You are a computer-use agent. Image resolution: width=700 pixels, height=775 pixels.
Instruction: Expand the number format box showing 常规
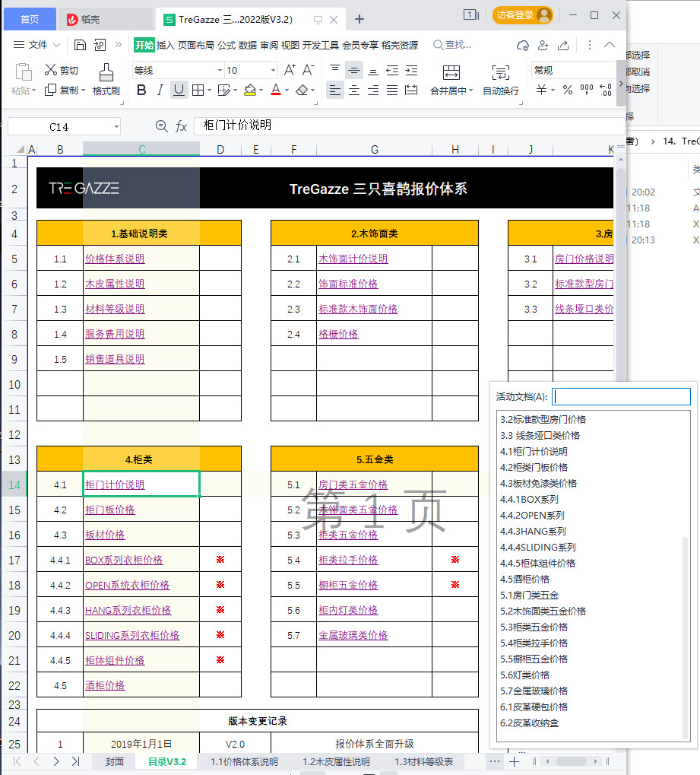[574, 70]
